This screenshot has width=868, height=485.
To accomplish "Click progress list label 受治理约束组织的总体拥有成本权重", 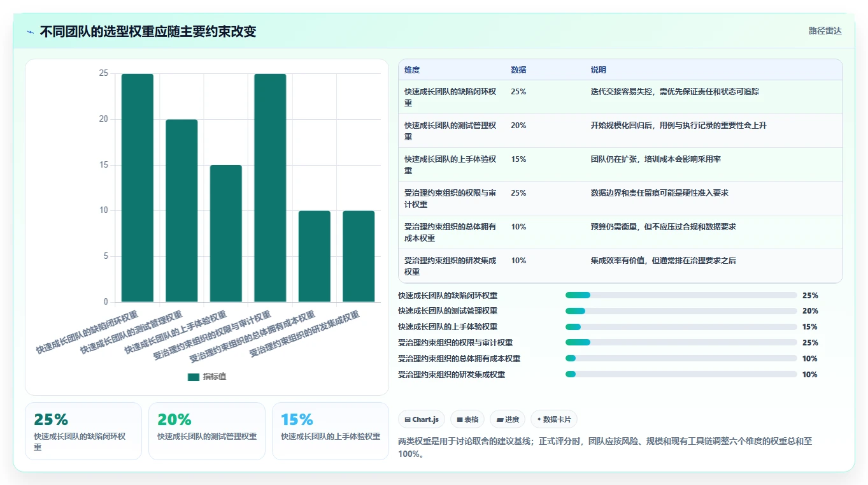I will [x=459, y=359].
